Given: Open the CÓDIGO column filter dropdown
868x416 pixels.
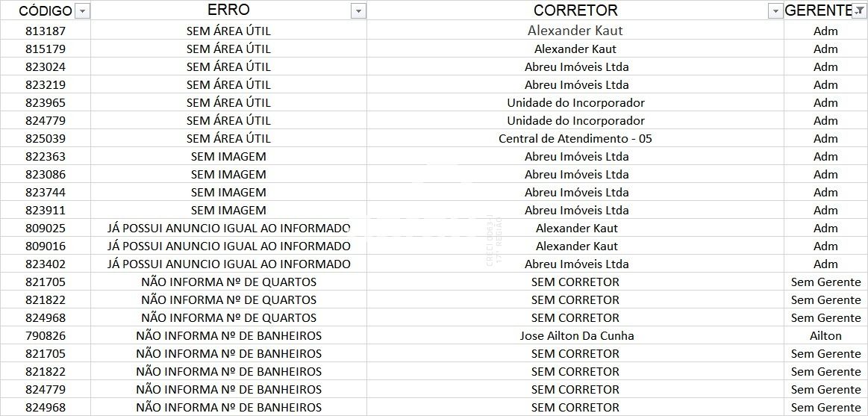Looking at the screenshot, I should pyautogui.click(x=82, y=11).
